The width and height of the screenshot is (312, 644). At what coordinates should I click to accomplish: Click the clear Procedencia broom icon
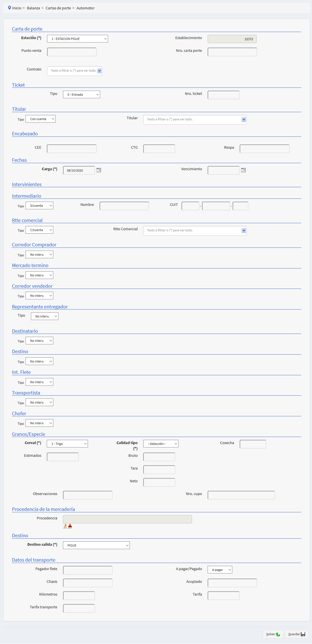[x=70, y=526]
